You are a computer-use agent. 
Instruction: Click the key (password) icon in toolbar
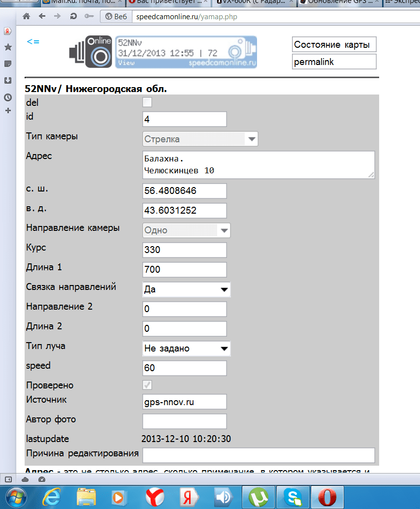click(x=89, y=16)
